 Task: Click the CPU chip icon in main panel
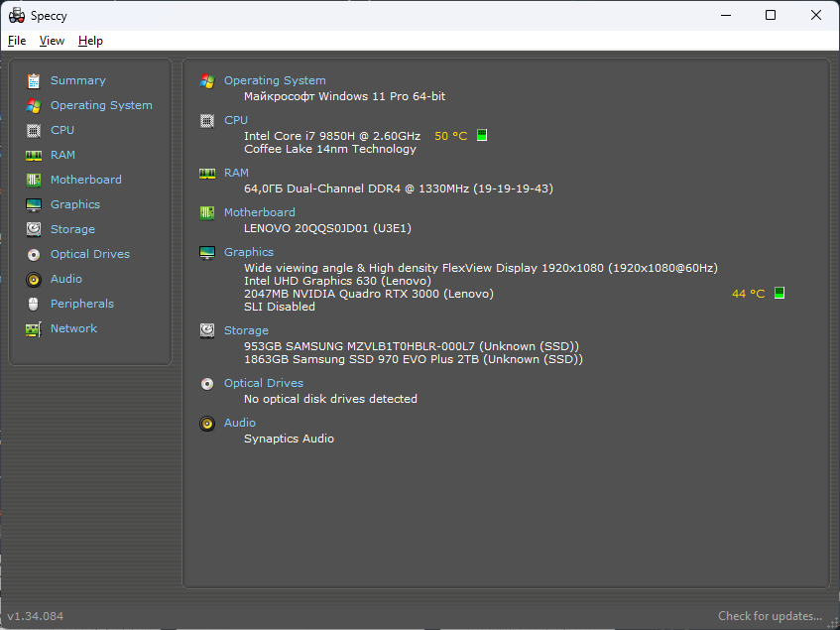(207, 120)
